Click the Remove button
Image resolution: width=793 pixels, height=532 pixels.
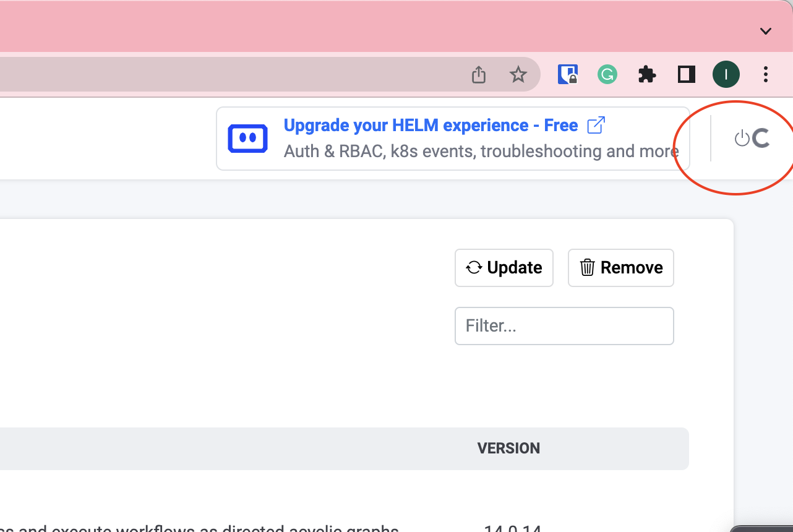tap(620, 267)
